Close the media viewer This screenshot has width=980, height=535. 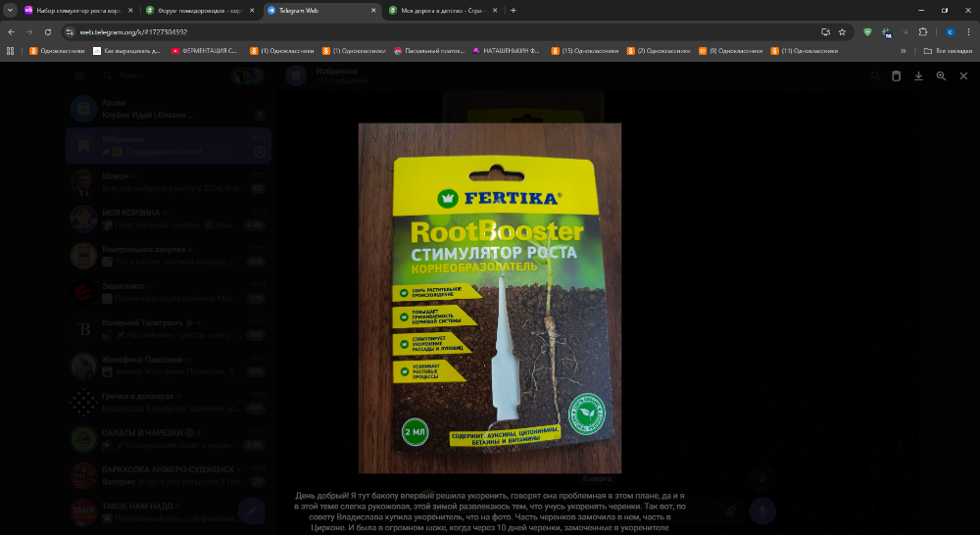tap(963, 76)
